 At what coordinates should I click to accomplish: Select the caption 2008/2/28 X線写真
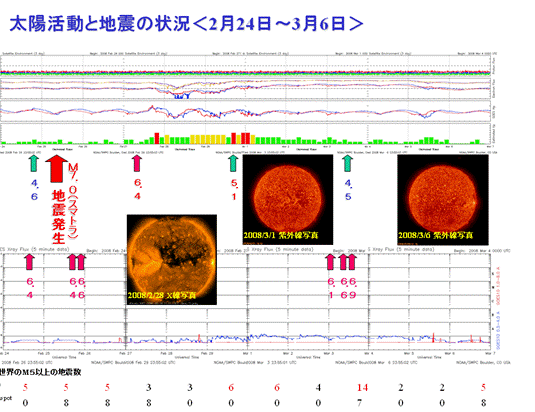(162, 295)
